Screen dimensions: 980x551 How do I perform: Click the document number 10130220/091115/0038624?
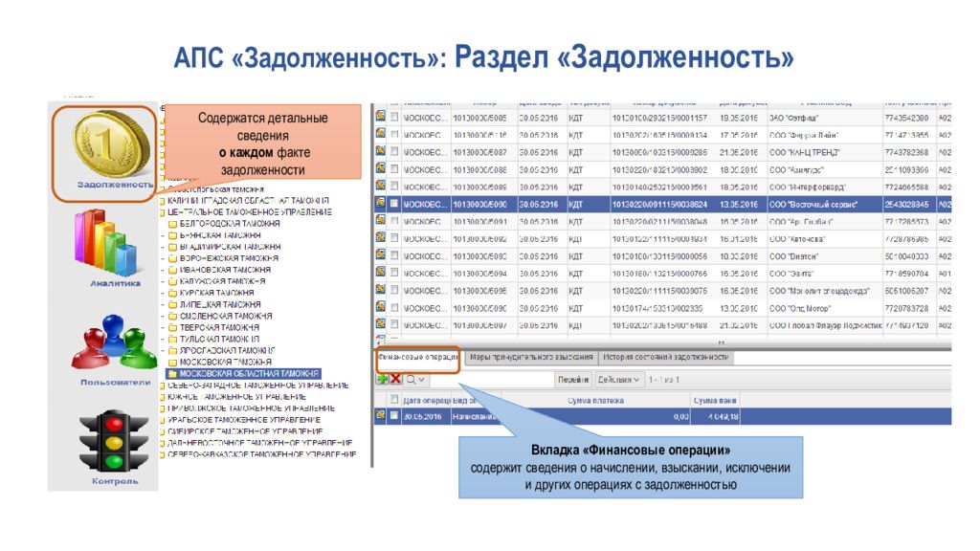[x=662, y=204]
